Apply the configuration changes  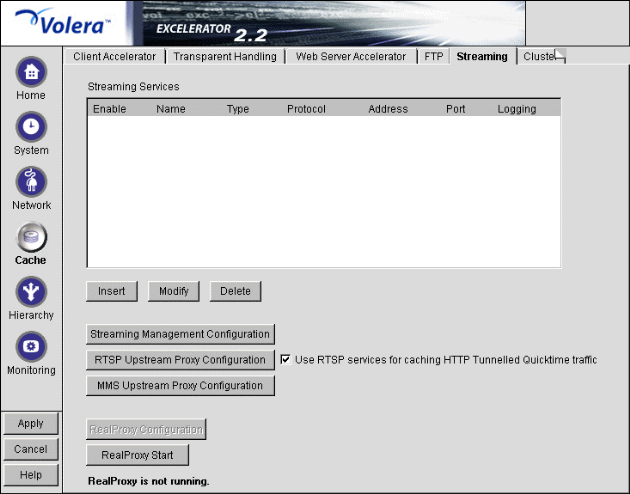click(31, 424)
